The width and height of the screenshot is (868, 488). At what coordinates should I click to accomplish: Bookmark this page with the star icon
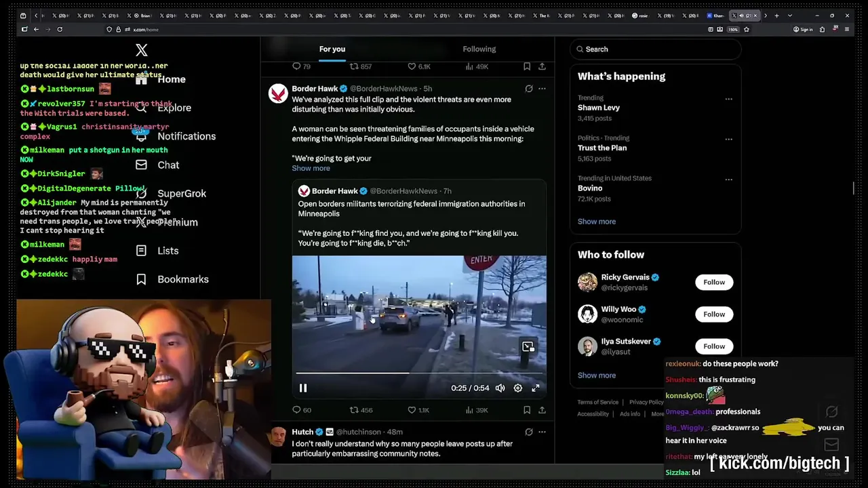pos(747,29)
